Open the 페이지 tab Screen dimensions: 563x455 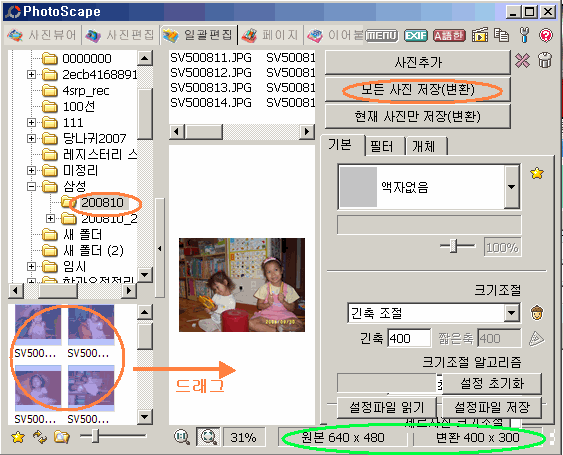(x=270, y=35)
